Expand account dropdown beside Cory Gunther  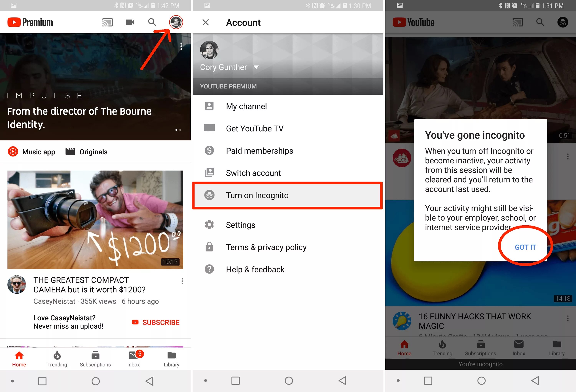[256, 67]
